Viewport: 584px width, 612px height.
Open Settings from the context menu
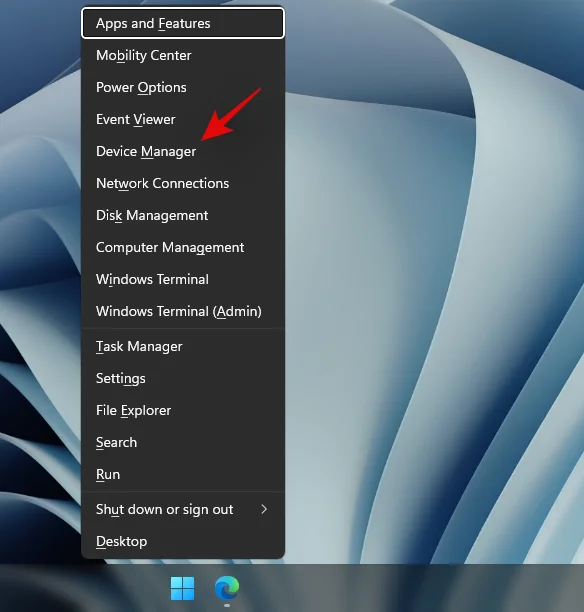click(183, 379)
